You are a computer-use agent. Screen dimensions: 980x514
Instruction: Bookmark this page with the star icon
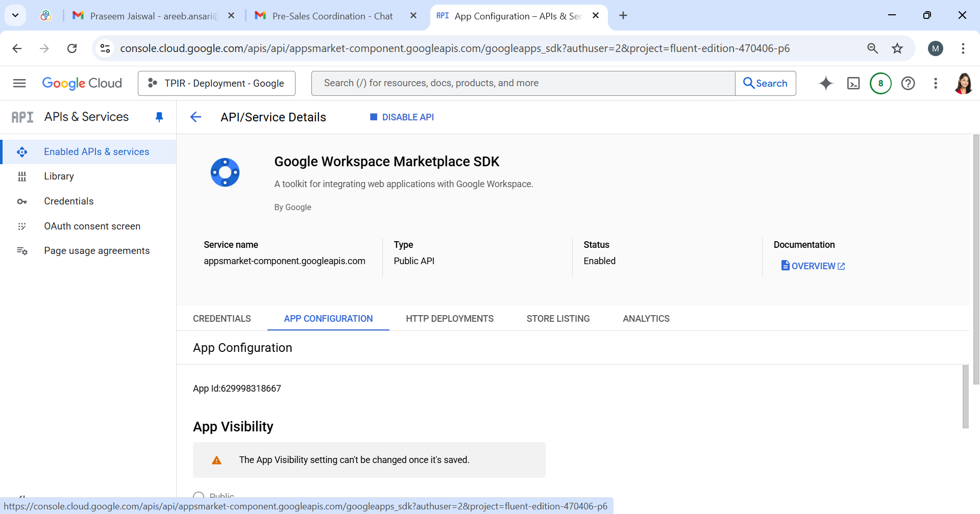897,48
